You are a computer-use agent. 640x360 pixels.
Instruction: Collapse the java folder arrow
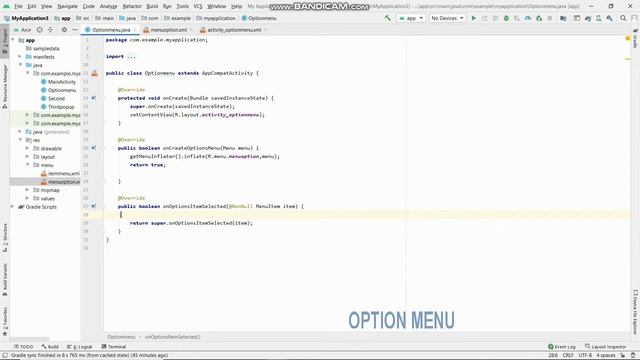20,65
